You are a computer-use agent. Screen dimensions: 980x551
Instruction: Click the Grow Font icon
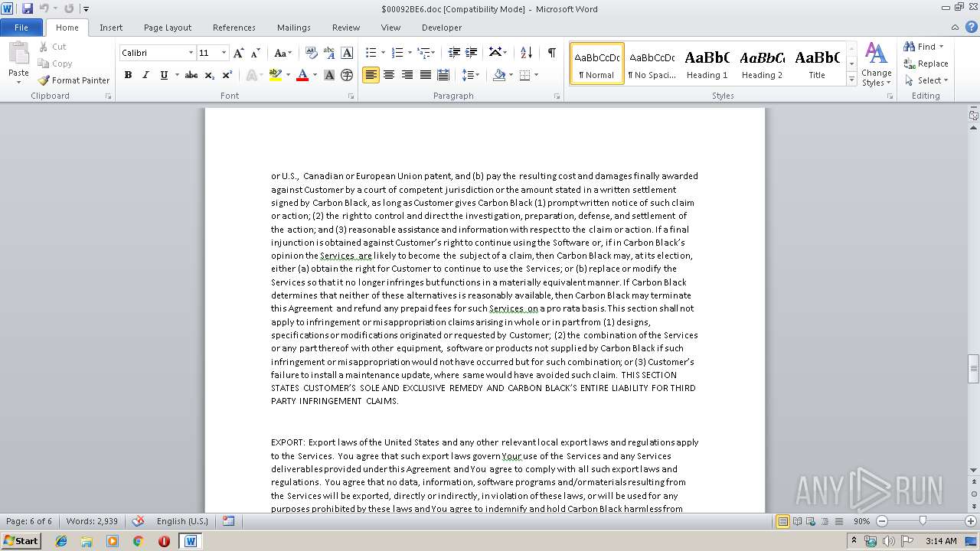(239, 53)
